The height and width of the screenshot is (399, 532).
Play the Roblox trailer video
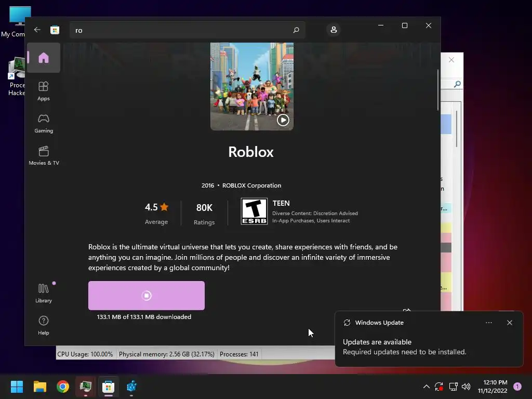click(283, 120)
